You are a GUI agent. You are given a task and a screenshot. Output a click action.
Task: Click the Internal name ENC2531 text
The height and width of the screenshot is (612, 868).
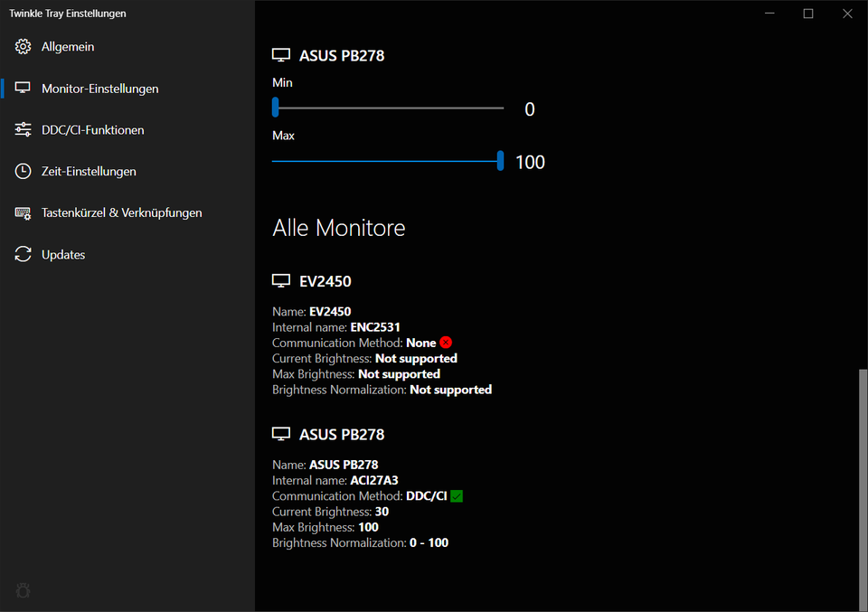[x=336, y=327]
